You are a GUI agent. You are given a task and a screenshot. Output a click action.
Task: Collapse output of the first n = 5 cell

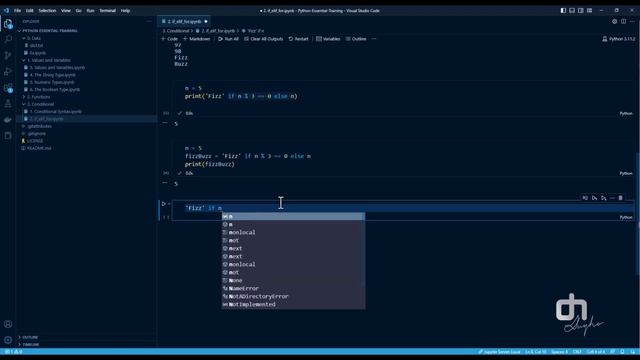(165, 122)
